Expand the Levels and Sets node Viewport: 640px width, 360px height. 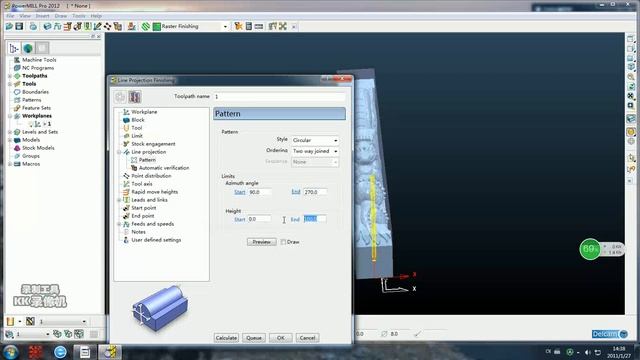tap(10, 132)
